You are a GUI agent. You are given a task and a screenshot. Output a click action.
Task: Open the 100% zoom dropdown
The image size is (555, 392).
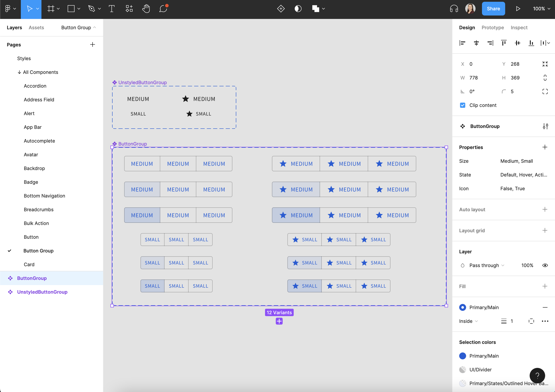coord(541,9)
